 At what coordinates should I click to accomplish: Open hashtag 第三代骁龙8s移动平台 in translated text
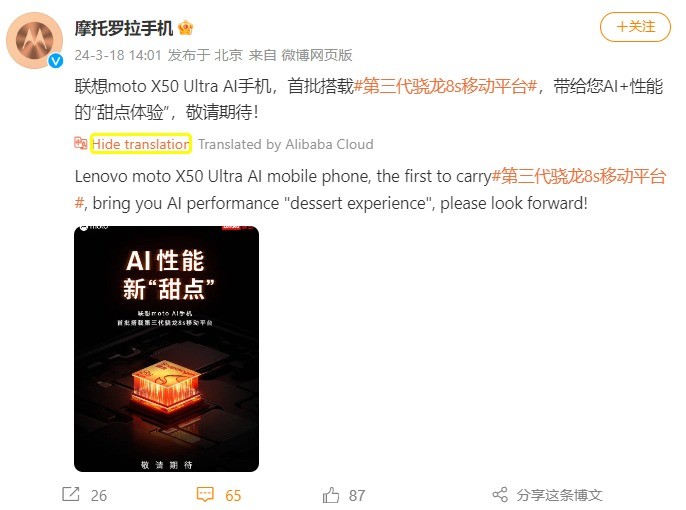pyautogui.click(x=579, y=177)
